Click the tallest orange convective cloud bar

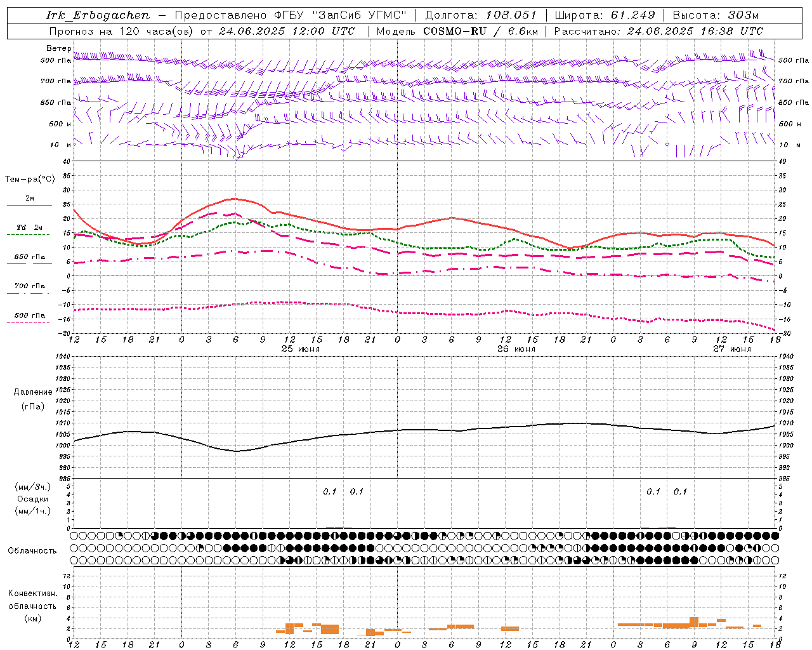(x=694, y=622)
